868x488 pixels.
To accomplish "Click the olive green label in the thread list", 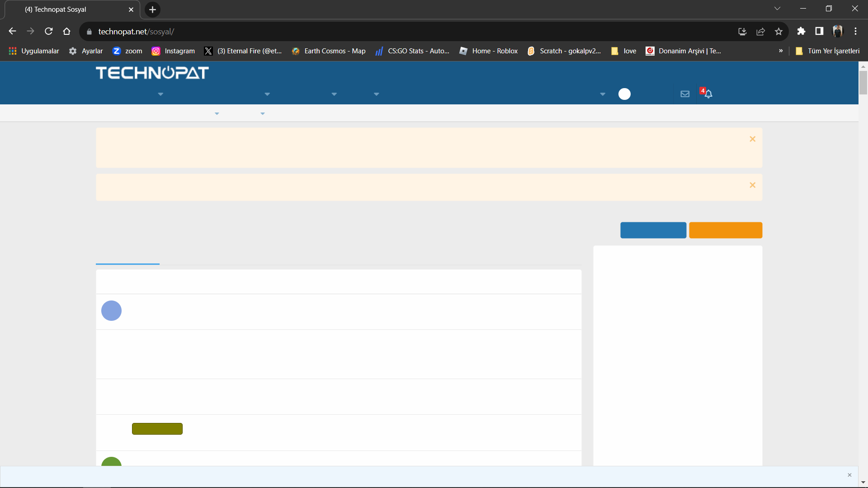I will point(157,429).
